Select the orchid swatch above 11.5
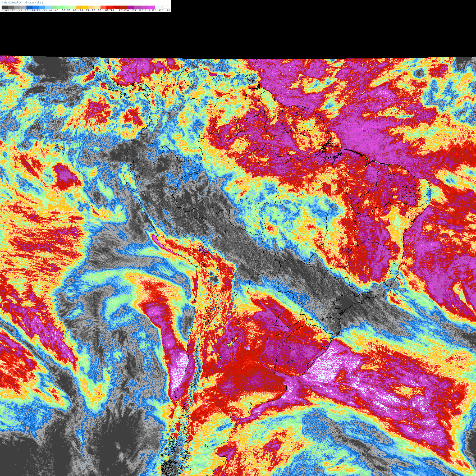 click(144, 7)
